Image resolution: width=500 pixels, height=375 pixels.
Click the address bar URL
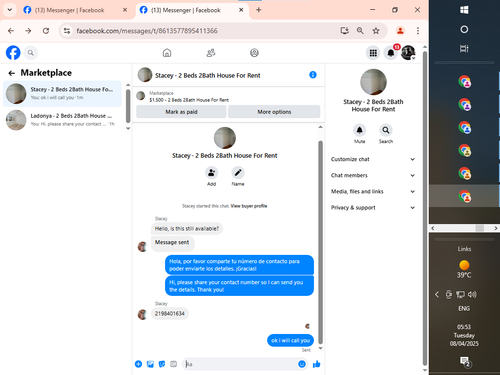tap(147, 31)
